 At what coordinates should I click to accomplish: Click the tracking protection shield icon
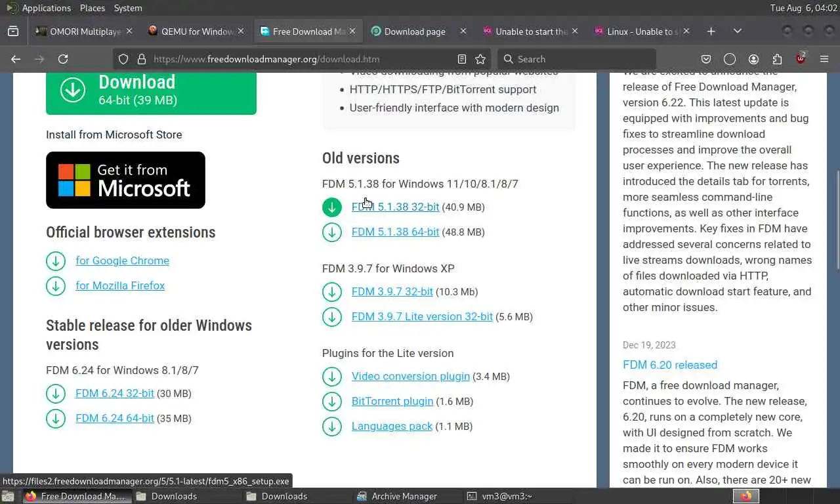(x=123, y=59)
